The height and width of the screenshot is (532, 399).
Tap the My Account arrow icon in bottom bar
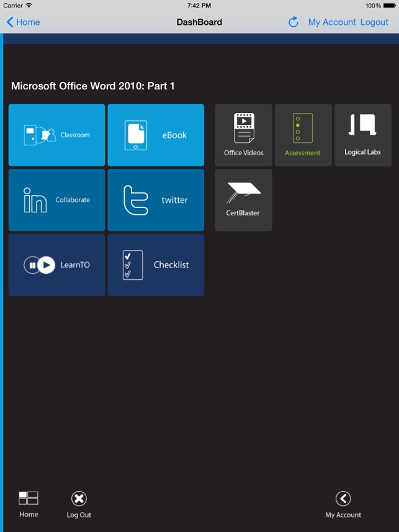pos(343,498)
